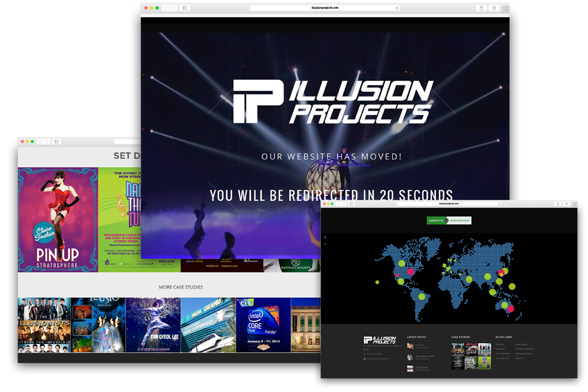The width and height of the screenshot is (588, 392).
Task: Click the Illusion Projects logo in footer
Action: coord(379,340)
